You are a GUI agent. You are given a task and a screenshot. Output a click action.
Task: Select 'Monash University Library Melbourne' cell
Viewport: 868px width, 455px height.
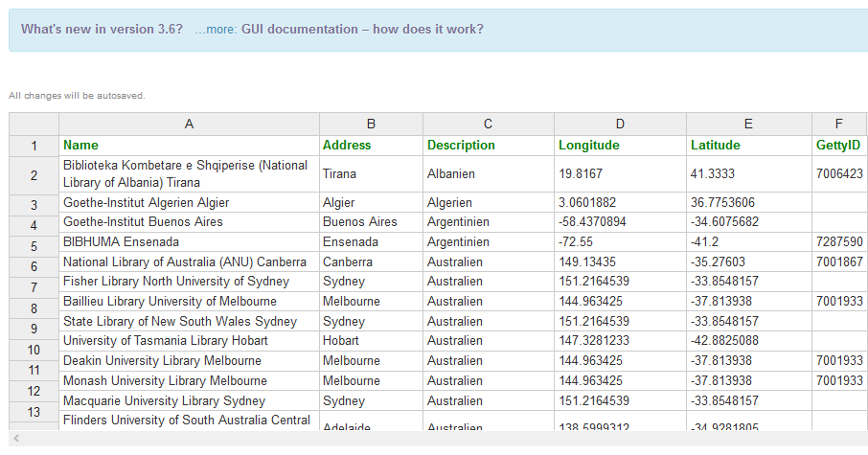tap(189, 381)
